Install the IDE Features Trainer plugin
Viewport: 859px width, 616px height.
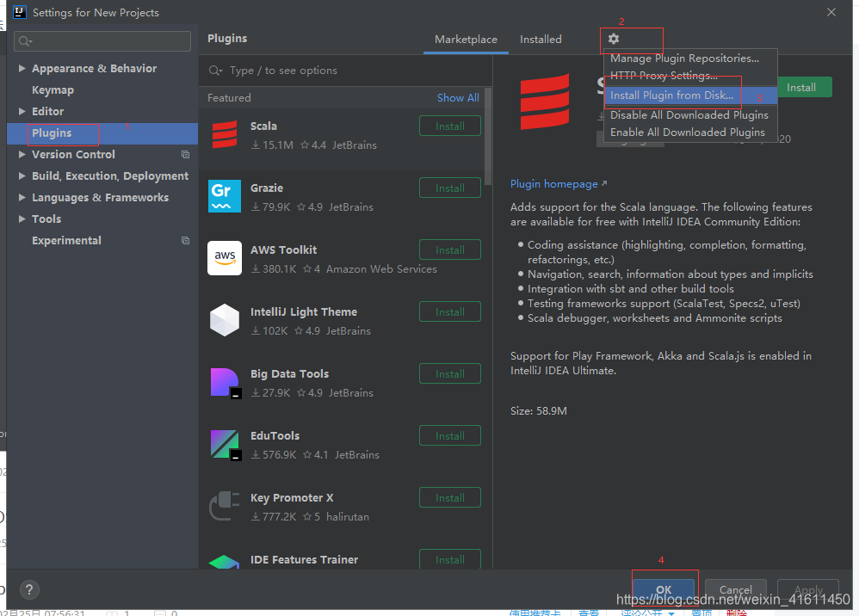point(450,559)
